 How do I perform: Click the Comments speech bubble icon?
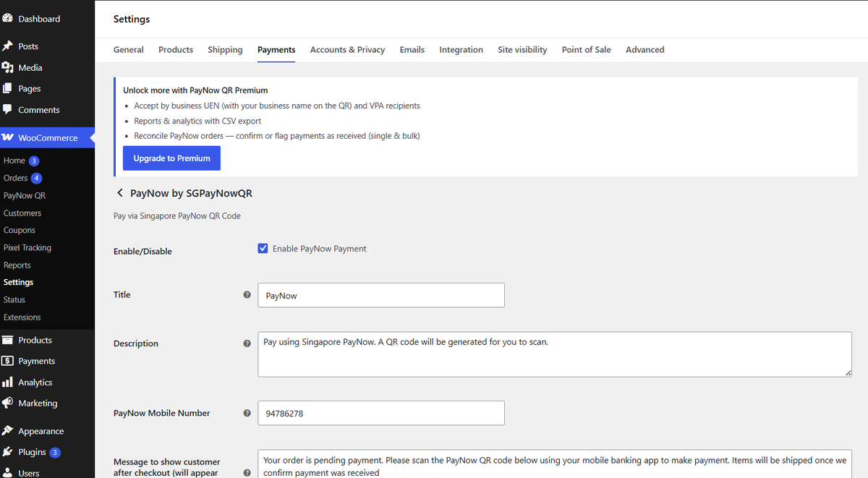7,110
